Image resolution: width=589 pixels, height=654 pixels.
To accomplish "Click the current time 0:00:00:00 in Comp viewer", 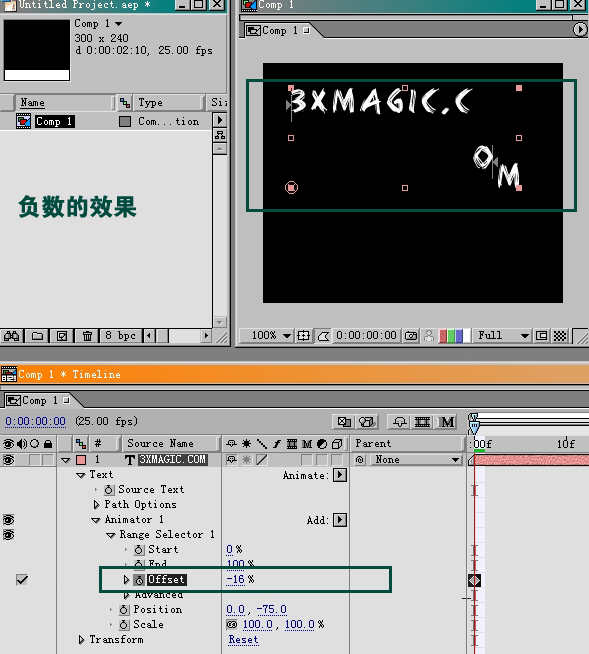I will point(366,335).
